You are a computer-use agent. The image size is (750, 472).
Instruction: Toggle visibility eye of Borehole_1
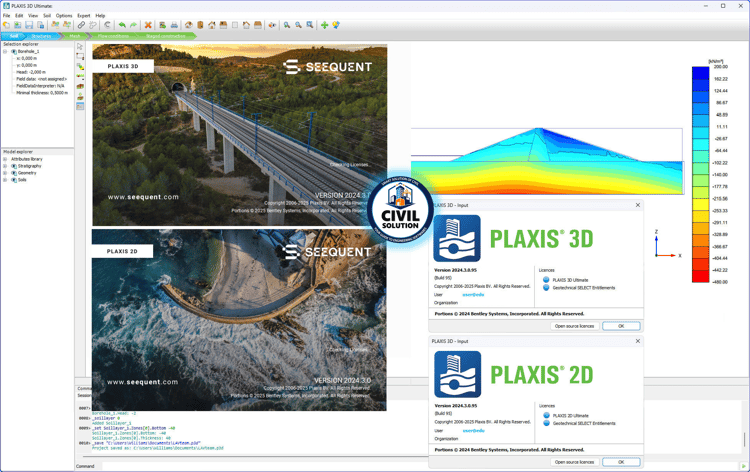coord(14,51)
